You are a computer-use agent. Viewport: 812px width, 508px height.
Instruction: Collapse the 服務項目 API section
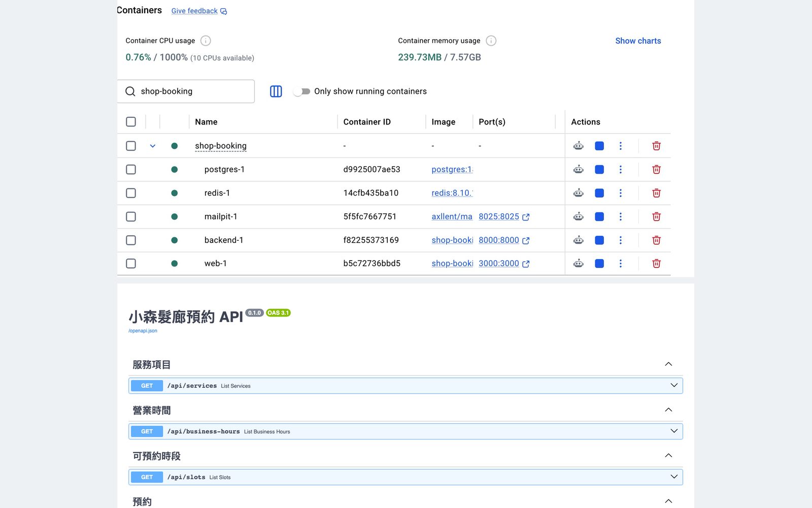pyautogui.click(x=668, y=364)
